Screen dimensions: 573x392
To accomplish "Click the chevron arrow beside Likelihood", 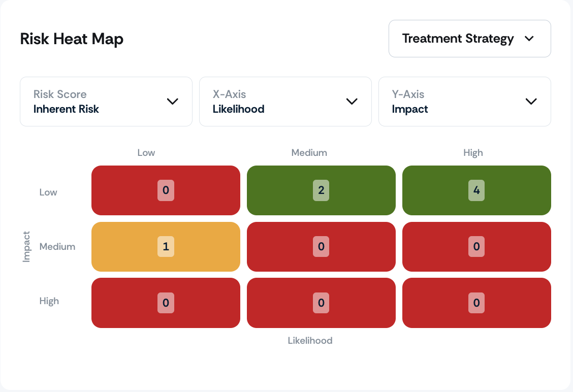I will [352, 101].
